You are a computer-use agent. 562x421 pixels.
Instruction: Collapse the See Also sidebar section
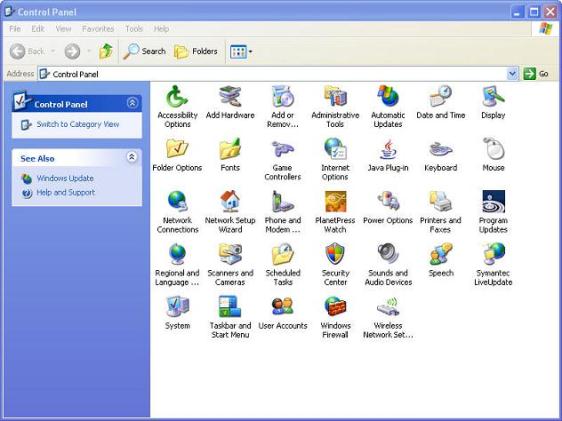[x=132, y=157]
